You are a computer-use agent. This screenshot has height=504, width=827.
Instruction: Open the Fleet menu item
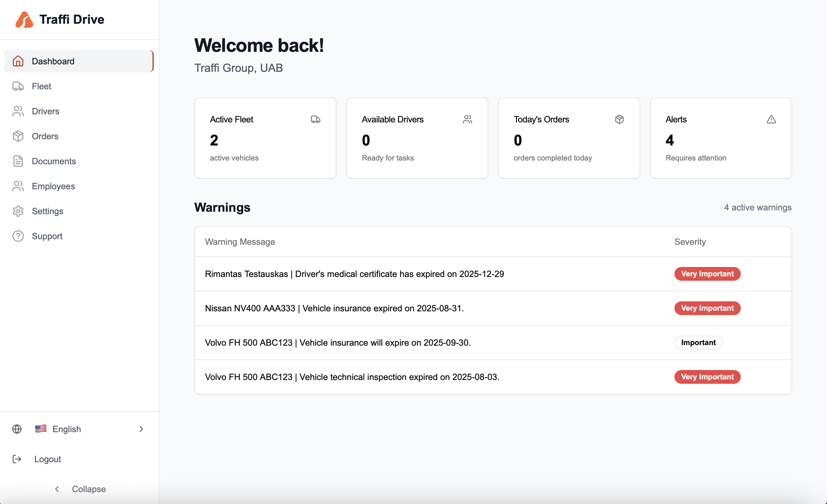(x=41, y=86)
